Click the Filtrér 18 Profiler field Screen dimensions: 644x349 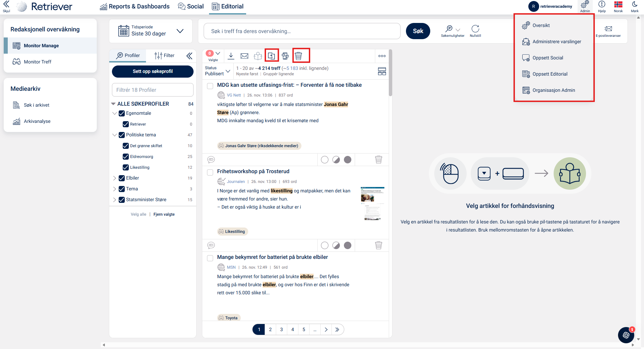point(153,90)
